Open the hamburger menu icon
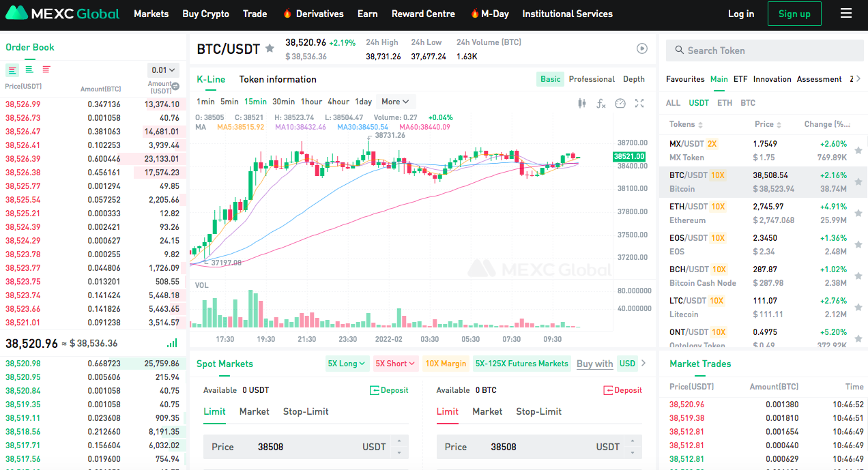 point(846,14)
